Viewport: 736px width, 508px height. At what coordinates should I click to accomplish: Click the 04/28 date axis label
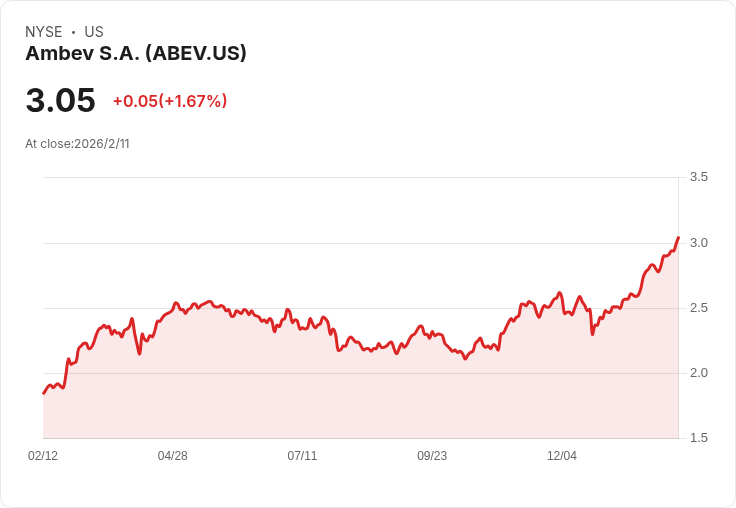tap(172, 456)
